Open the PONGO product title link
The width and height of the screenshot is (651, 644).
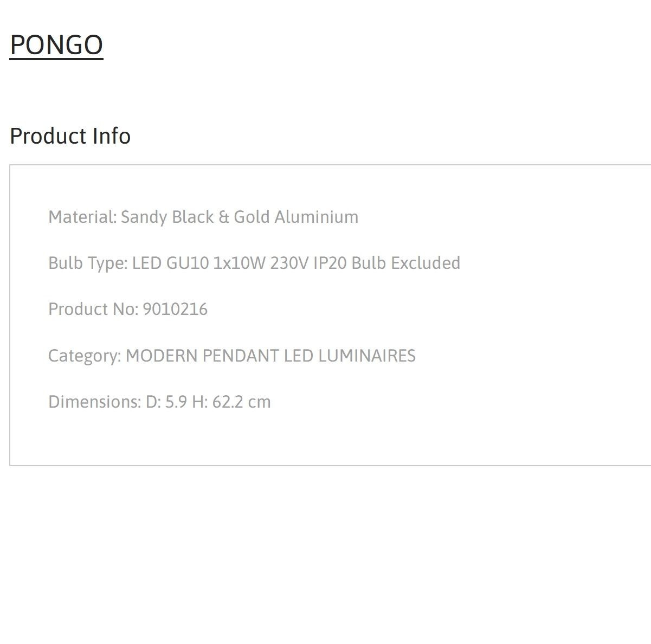56,44
